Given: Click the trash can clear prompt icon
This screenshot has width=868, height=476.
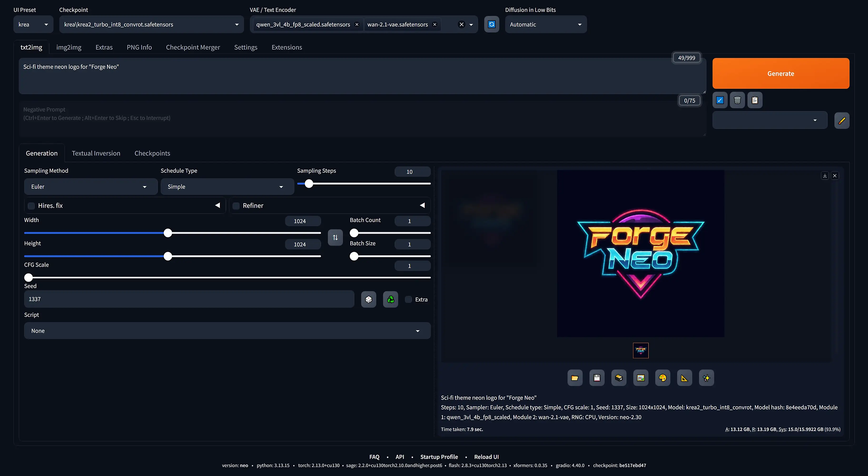Looking at the screenshot, I should [737, 100].
